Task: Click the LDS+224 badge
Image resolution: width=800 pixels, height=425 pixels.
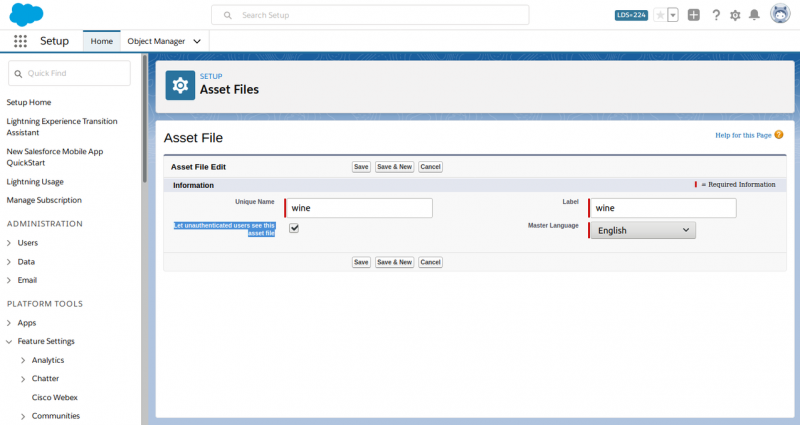Action: (631, 15)
